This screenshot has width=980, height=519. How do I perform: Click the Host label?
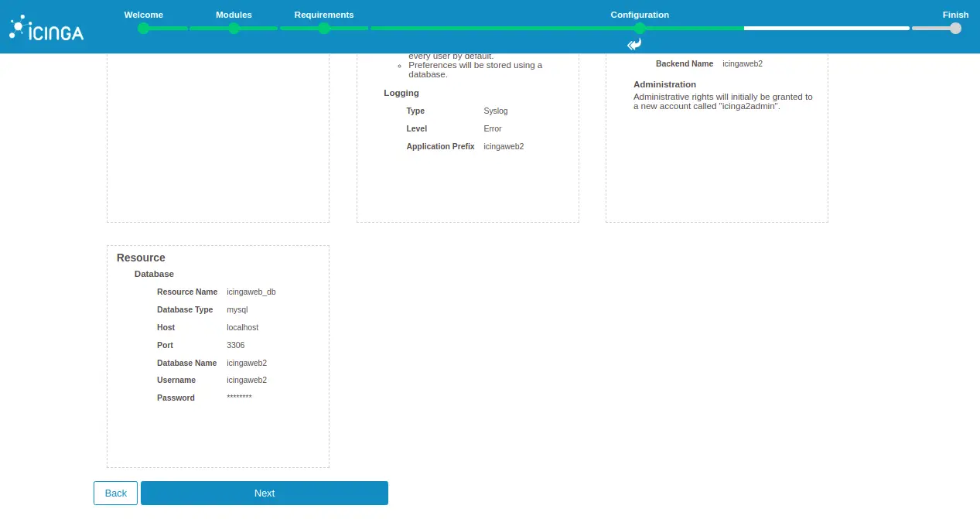[x=166, y=327]
